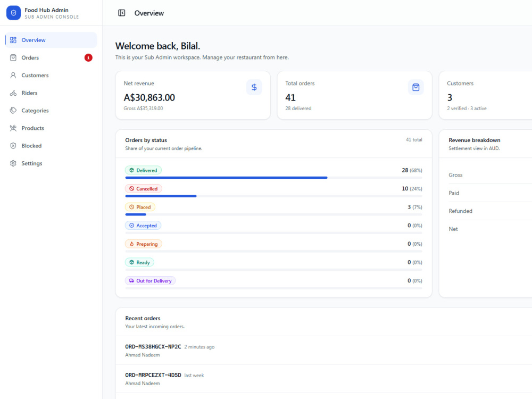Click the Overview title in the header

click(149, 13)
